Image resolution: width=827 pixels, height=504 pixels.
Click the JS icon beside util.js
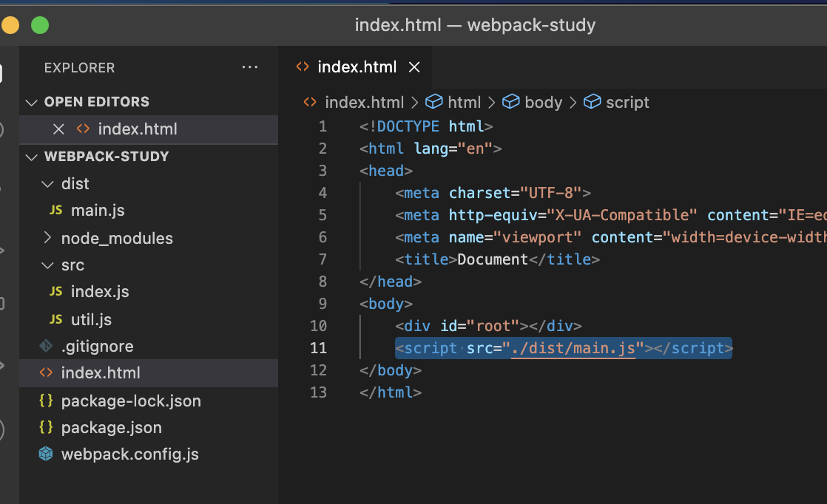click(56, 320)
